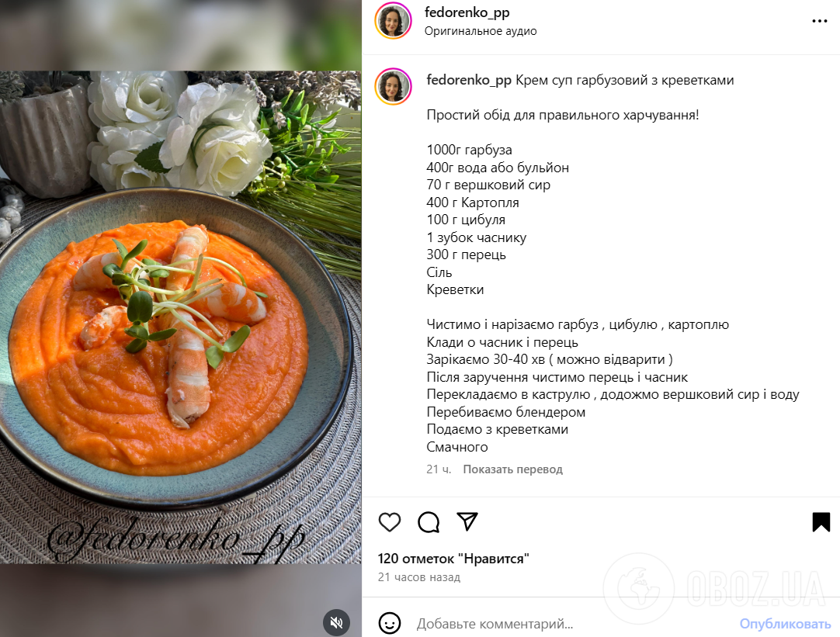Open header profile avatar of fedorenko_pp
Image resolution: width=840 pixels, height=637 pixels.
(393, 21)
